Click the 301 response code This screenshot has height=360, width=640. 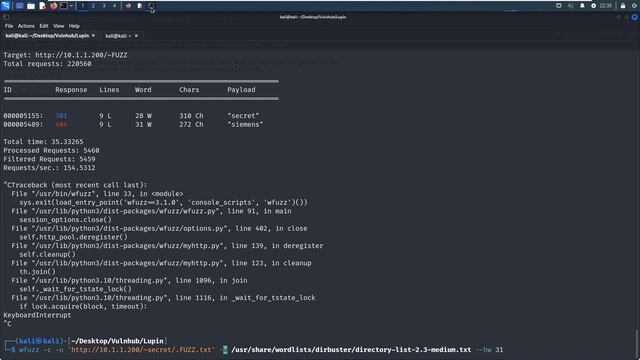point(61,116)
